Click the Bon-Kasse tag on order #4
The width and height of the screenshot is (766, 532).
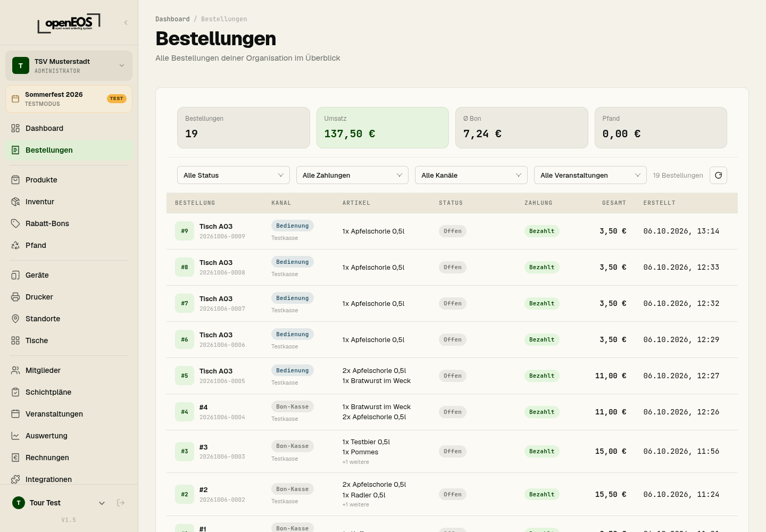(x=293, y=406)
